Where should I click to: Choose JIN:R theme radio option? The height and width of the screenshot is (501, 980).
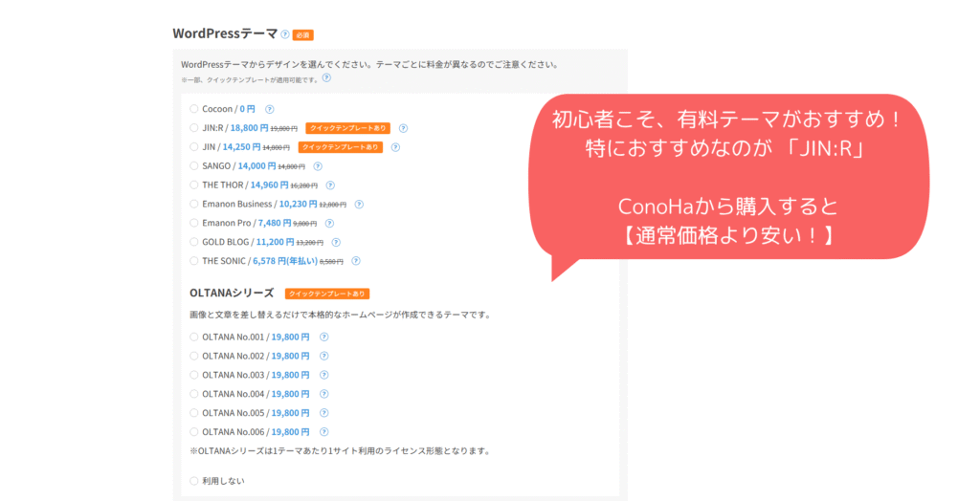click(x=194, y=128)
